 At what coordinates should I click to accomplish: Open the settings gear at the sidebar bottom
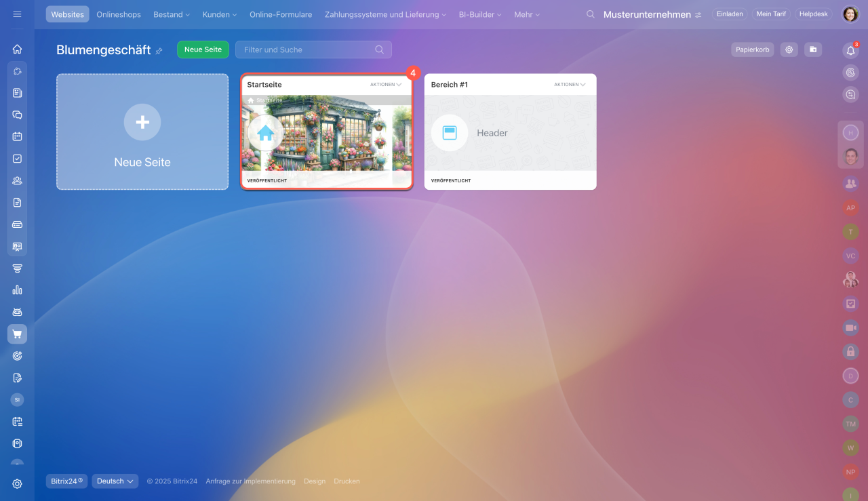[x=17, y=483]
